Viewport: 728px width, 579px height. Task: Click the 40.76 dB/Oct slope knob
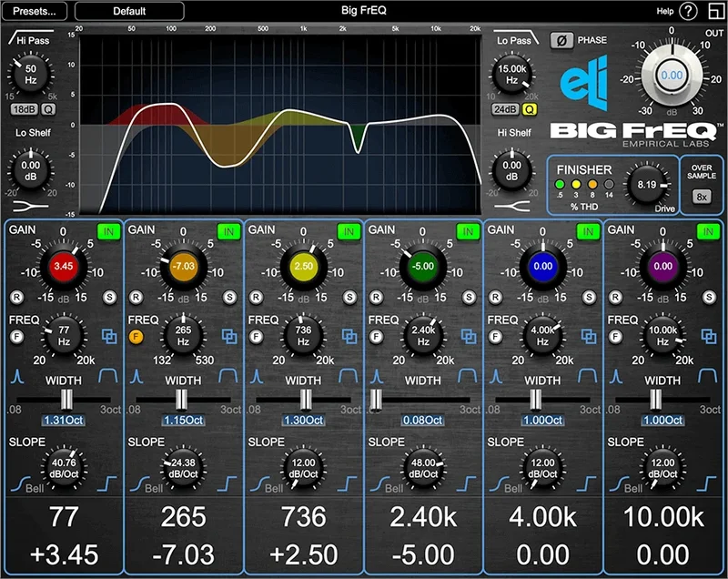64,468
